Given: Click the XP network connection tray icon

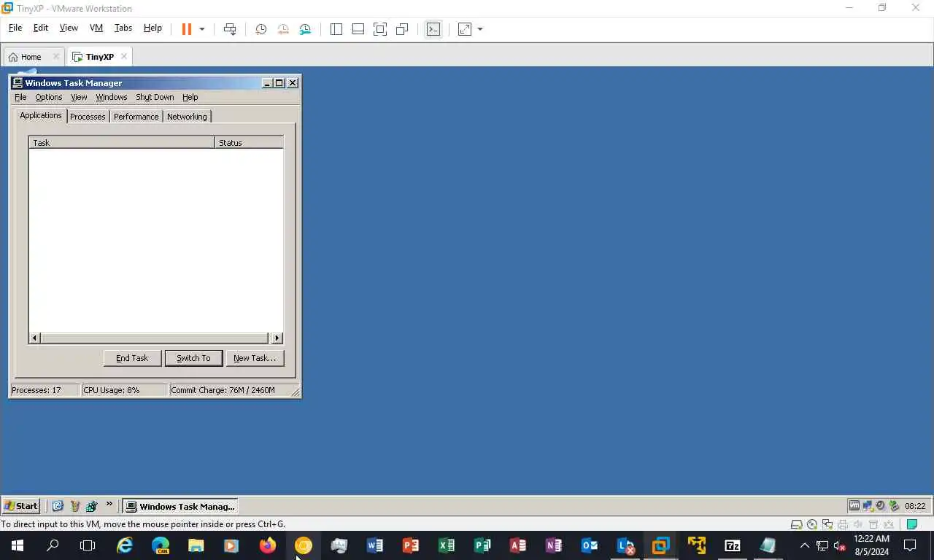Looking at the screenshot, I should [868, 505].
